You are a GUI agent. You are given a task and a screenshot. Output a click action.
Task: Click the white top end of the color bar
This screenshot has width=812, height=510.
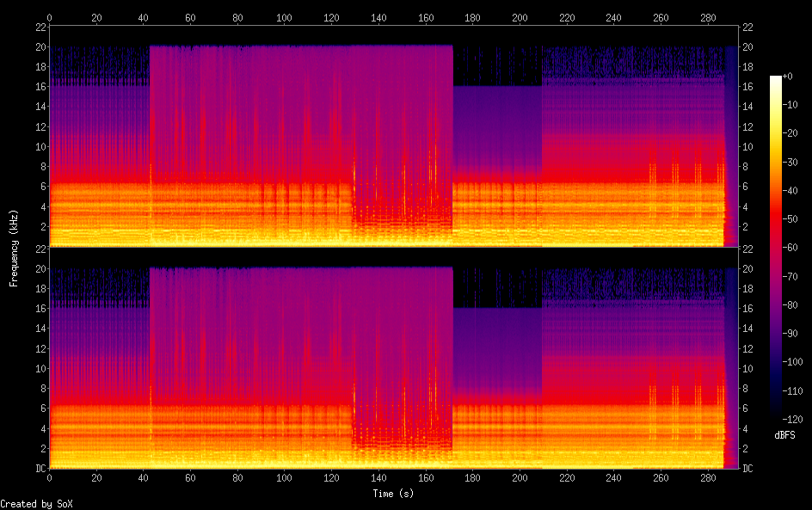pyautogui.click(x=776, y=80)
